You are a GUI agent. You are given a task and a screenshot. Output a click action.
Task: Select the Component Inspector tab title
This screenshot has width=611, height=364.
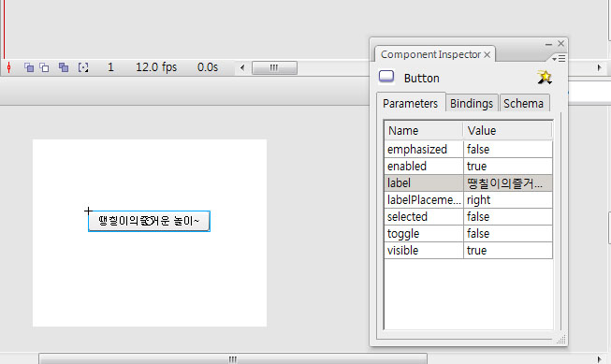pyautogui.click(x=430, y=54)
